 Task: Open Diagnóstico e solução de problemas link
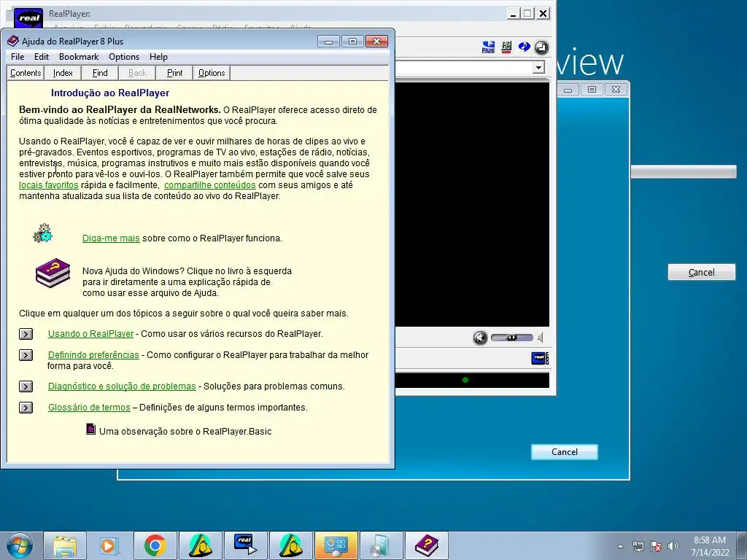click(122, 386)
